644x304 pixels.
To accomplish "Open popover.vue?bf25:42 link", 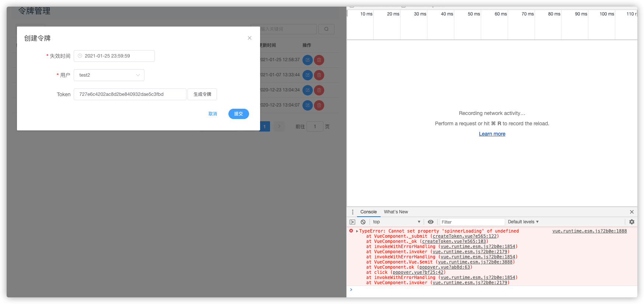I will (418, 272).
